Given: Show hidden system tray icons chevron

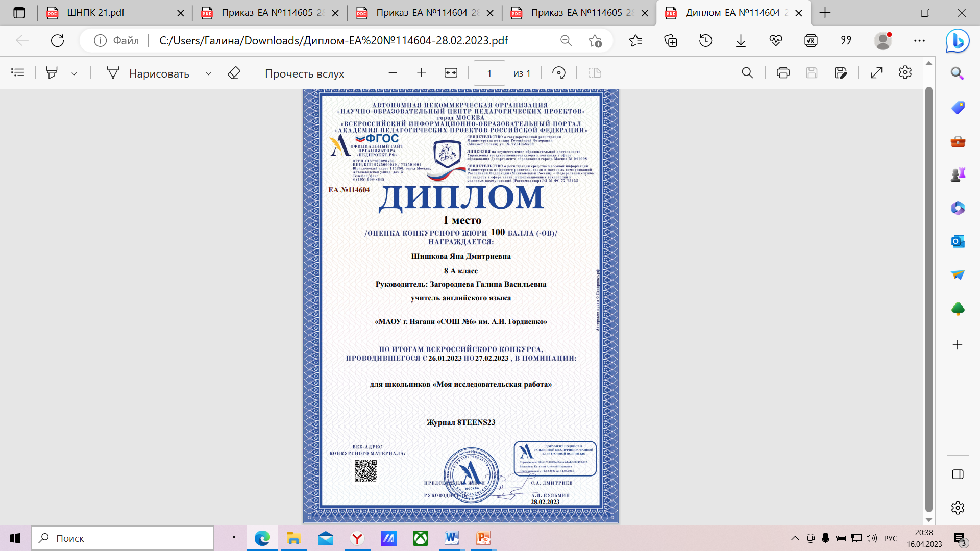Looking at the screenshot, I should [795, 538].
